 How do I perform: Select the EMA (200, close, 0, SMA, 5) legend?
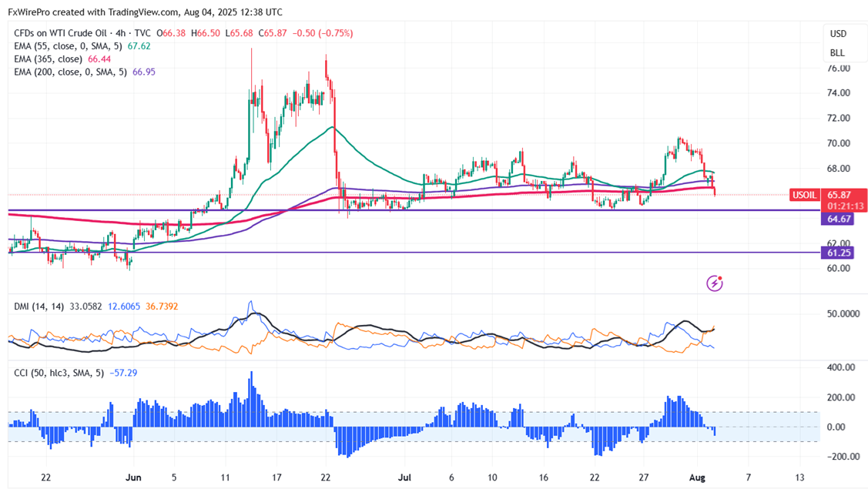[x=70, y=72]
